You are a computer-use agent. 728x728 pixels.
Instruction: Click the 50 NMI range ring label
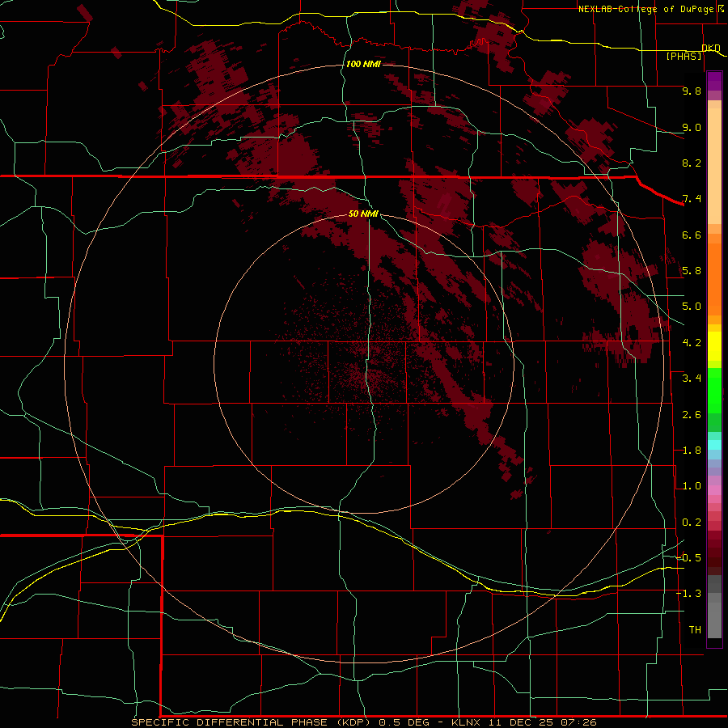coord(363,214)
